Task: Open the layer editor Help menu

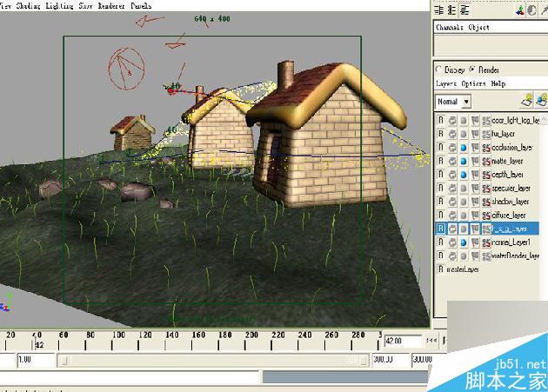Action: pyautogui.click(x=498, y=83)
